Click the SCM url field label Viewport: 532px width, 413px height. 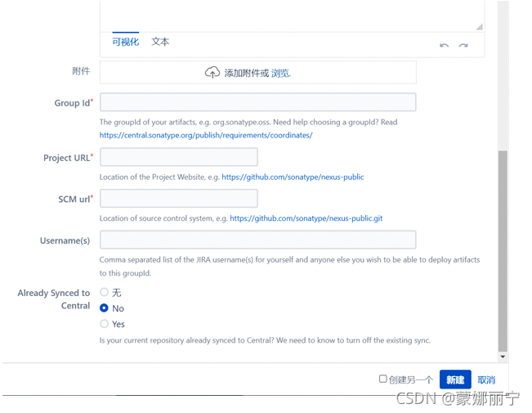[x=74, y=199]
